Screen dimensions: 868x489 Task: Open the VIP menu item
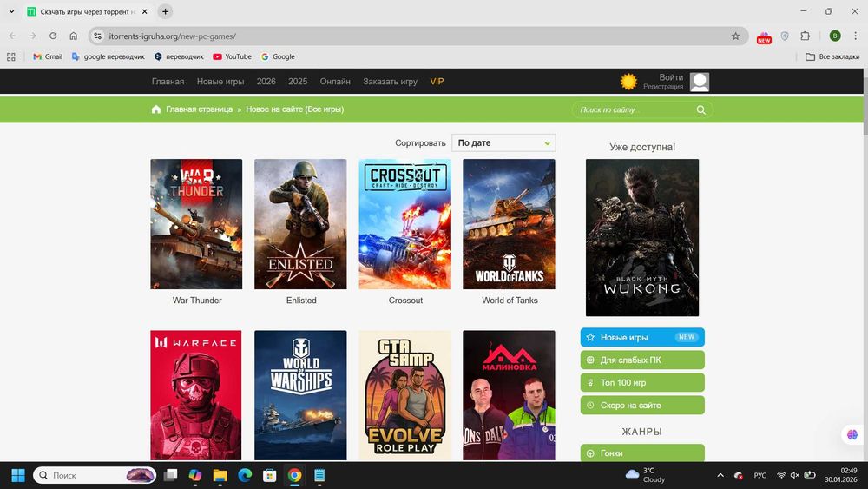click(x=437, y=82)
